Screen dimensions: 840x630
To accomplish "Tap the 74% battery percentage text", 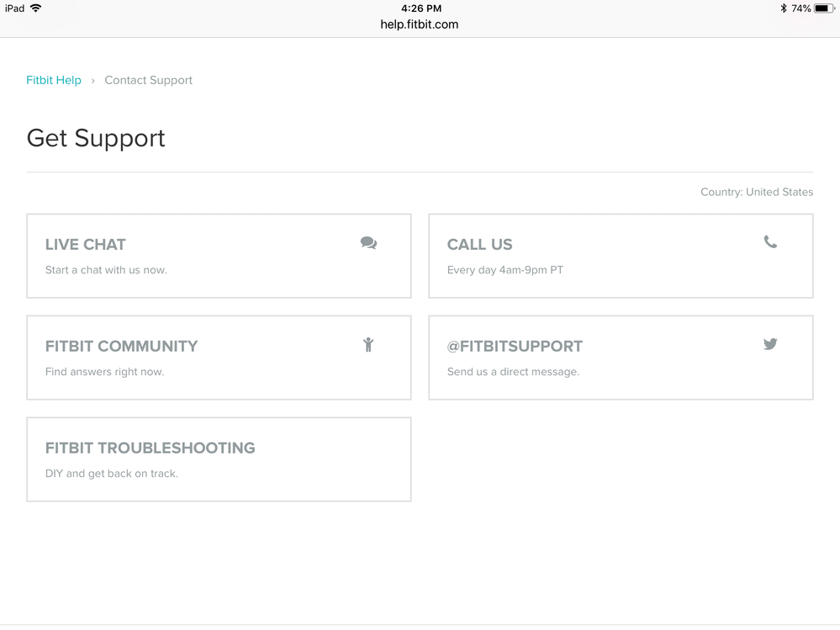I will click(800, 8).
